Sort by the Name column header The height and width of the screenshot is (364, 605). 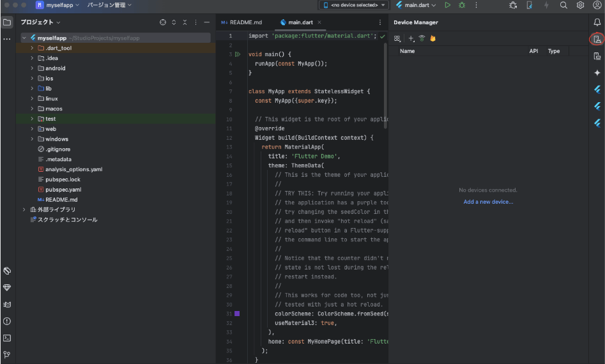(407, 51)
